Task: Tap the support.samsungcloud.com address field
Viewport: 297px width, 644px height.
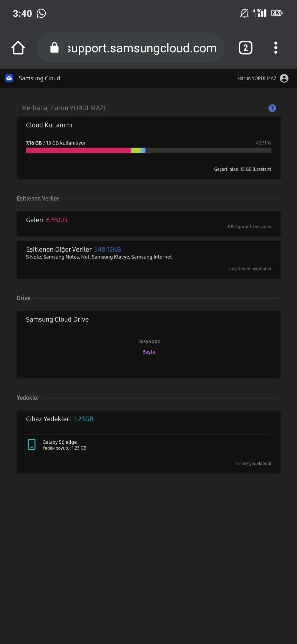Action: point(142,48)
